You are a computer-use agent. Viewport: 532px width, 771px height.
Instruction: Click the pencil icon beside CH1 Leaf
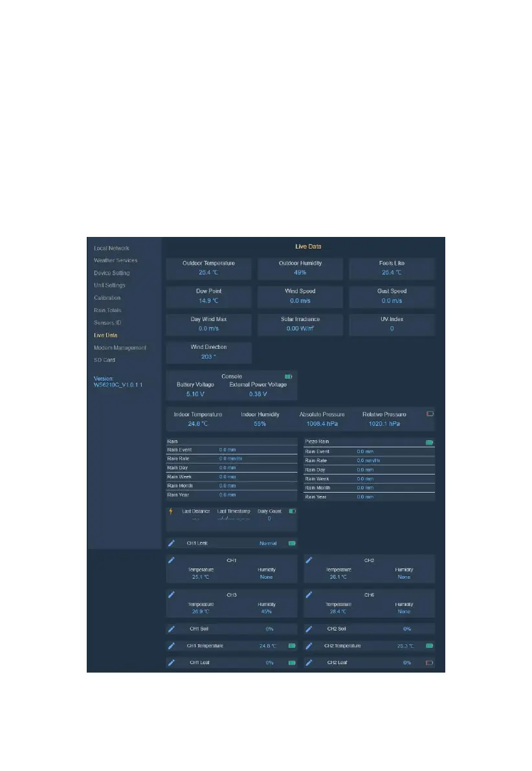click(171, 663)
